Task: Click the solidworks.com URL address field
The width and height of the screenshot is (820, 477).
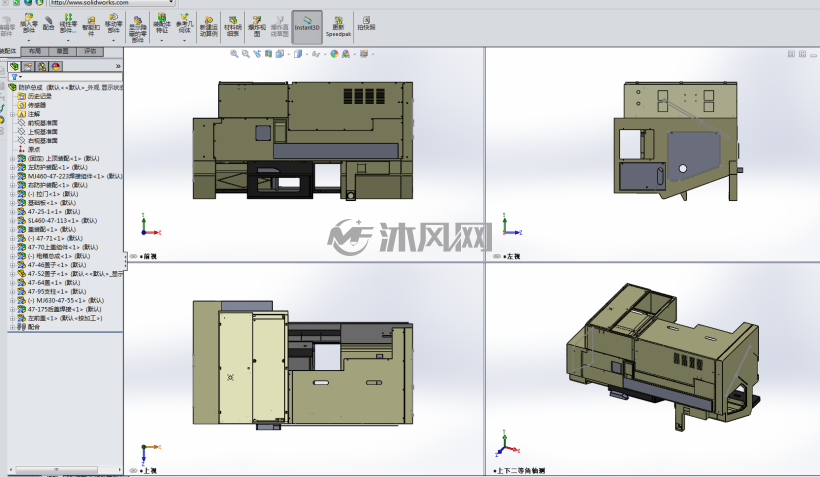Action: (112, 3)
